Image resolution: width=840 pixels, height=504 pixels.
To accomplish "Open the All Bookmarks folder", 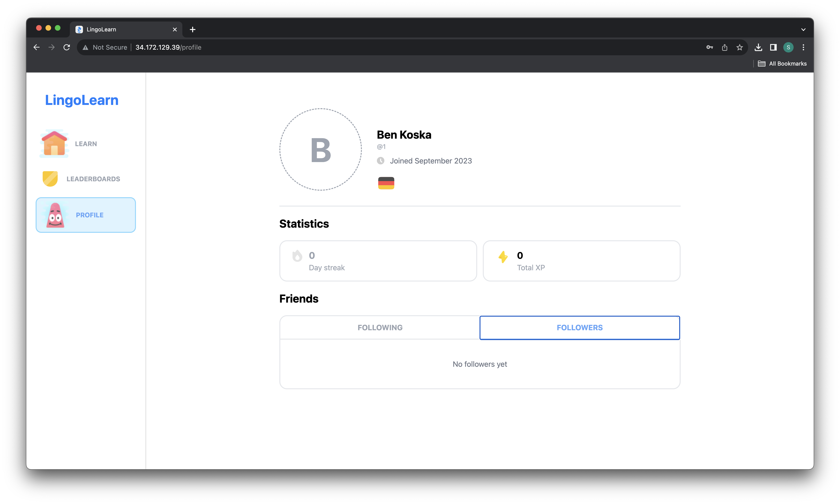I will (x=782, y=63).
